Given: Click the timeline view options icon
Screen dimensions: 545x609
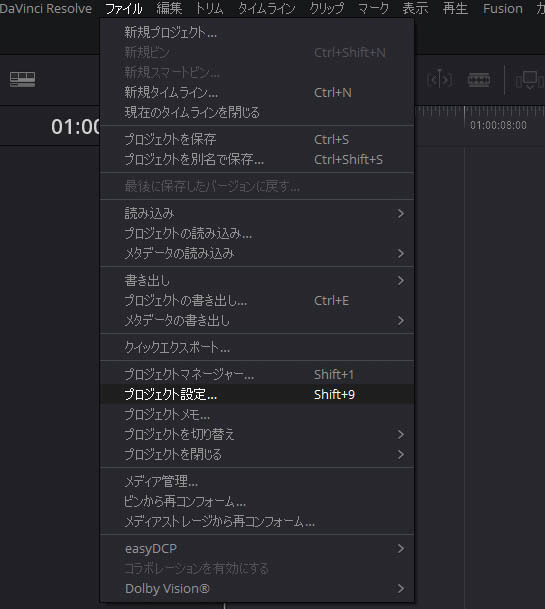Looking at the screenshot, I should pos(22,80).
